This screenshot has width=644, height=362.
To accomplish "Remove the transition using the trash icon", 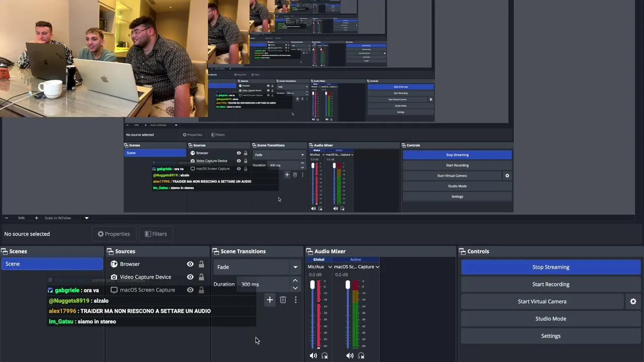I will pos(283,300).
